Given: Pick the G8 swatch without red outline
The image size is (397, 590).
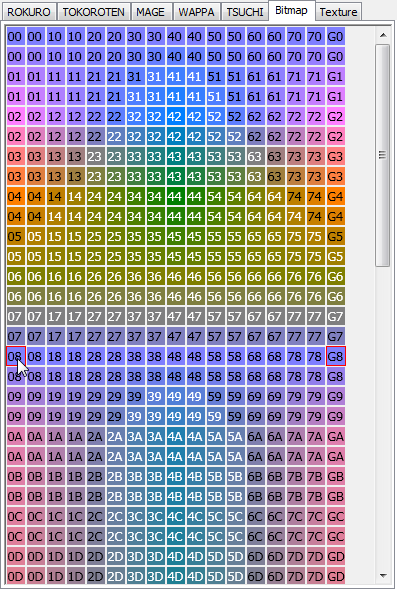Looking at the screenshot, I should (x=335, y=376).
